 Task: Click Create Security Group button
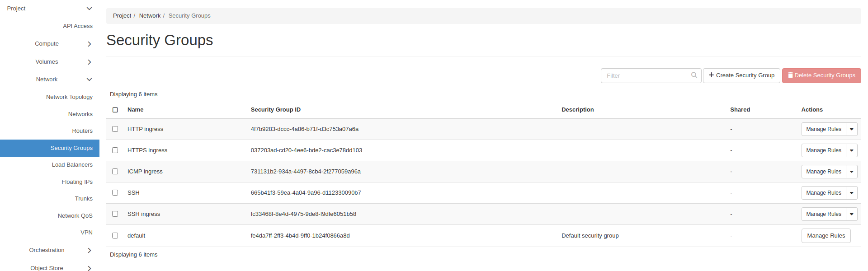click(741, 75)
